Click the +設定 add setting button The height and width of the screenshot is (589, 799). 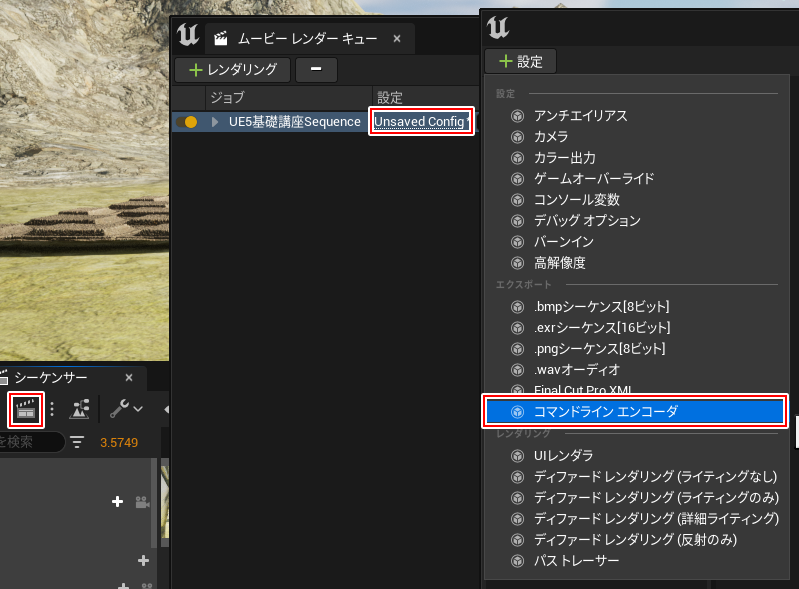520,61
